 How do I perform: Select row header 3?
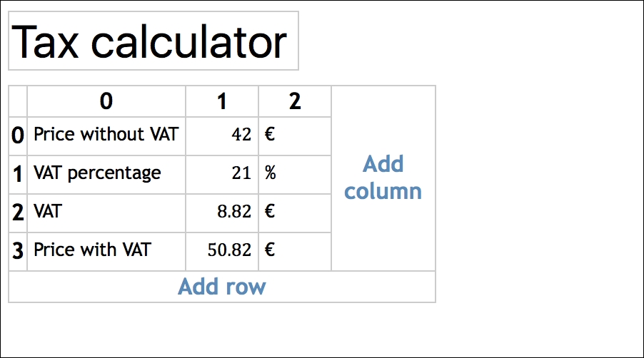[x=18, y=251]
